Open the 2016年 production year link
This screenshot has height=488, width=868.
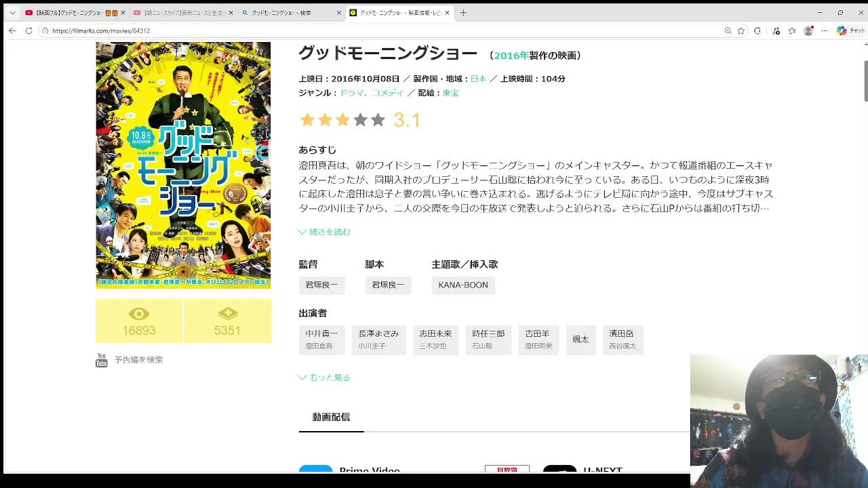click(511, 56)
